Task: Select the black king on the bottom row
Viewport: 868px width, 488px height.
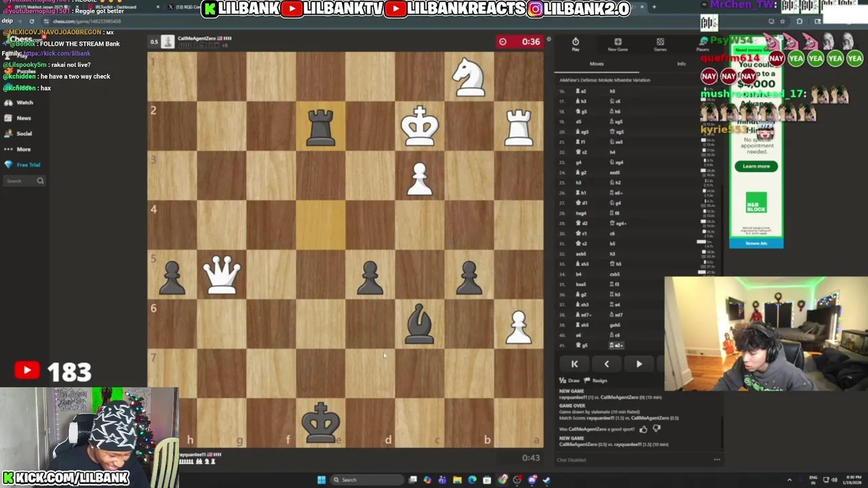Action: (x=321, y=423)
